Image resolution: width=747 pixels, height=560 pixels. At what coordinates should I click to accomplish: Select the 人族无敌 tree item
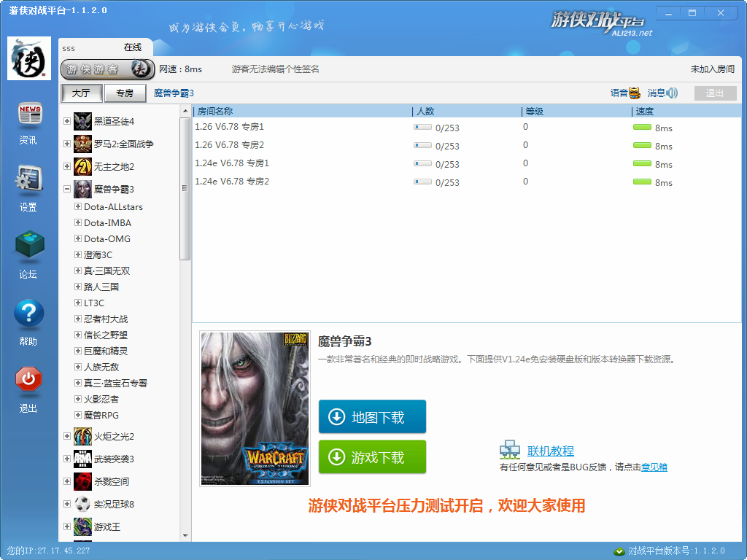101,367
